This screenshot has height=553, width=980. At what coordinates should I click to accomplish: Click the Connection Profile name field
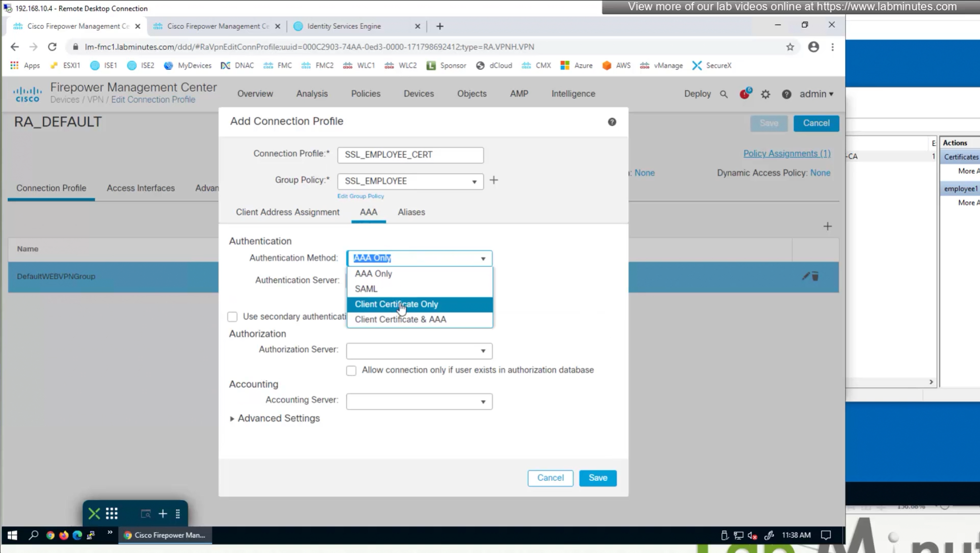[x=410, y=155]
